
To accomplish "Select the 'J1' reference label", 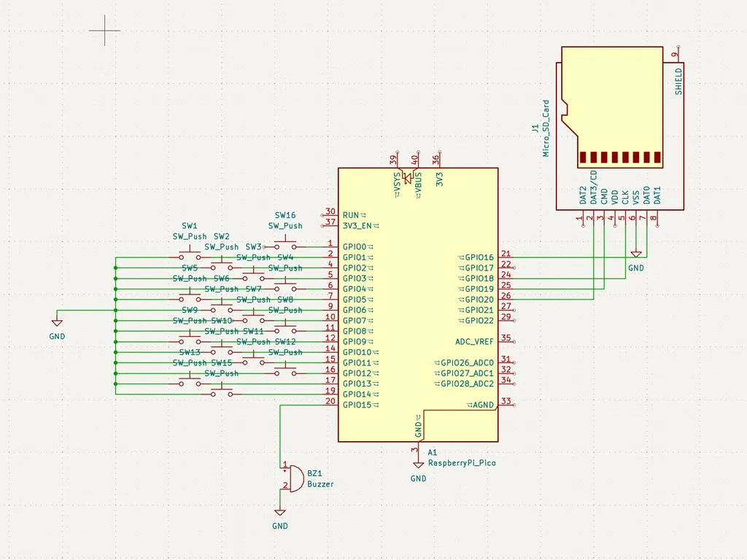I will coord(535,128).
